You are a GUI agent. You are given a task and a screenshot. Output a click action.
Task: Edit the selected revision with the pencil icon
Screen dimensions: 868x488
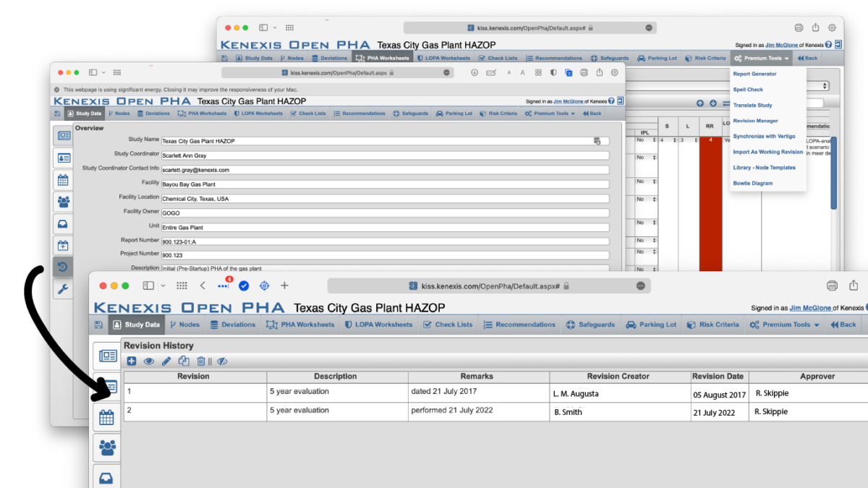(166, 361)
